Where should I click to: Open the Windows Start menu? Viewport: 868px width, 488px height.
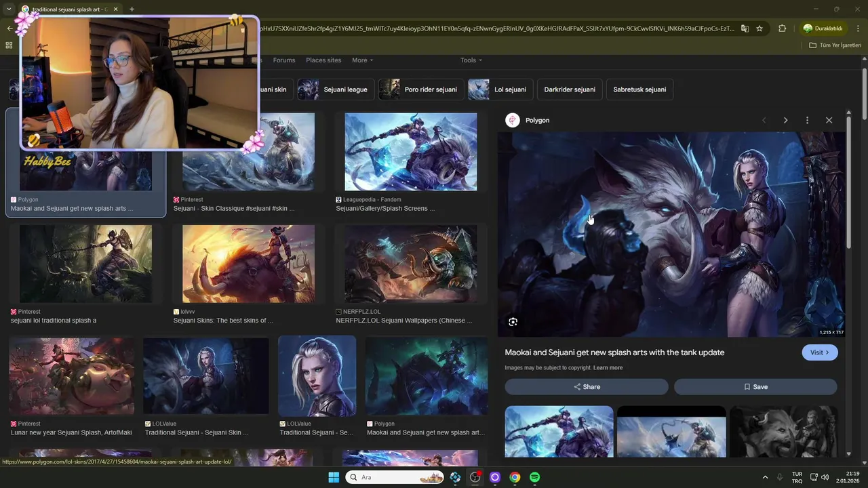click(x=334, y=477)
